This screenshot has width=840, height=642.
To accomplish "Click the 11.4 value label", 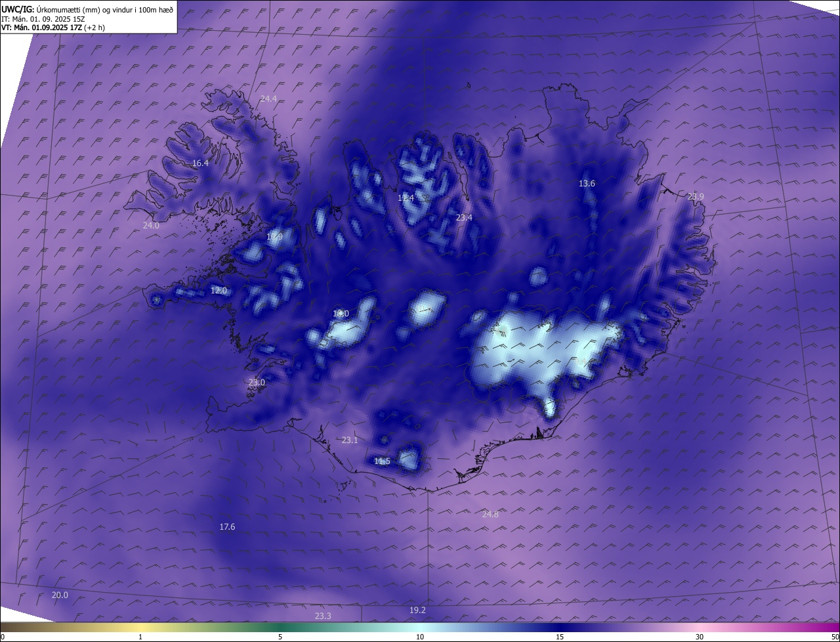I will coord(406,198).
